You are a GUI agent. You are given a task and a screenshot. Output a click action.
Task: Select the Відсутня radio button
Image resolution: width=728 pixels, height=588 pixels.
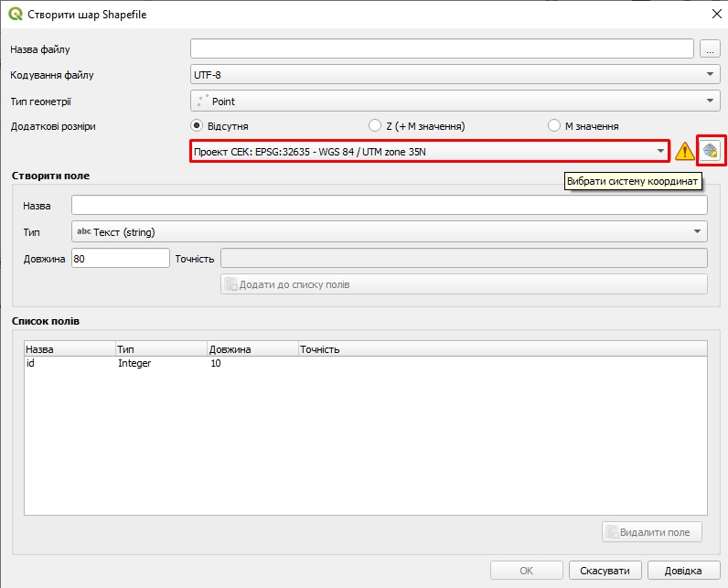[x=197, y=126]
